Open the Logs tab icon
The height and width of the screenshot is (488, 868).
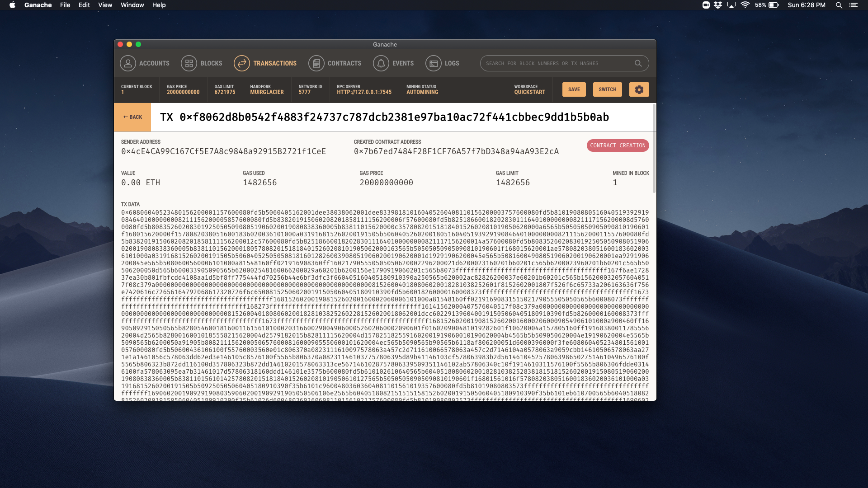(434, 63)
